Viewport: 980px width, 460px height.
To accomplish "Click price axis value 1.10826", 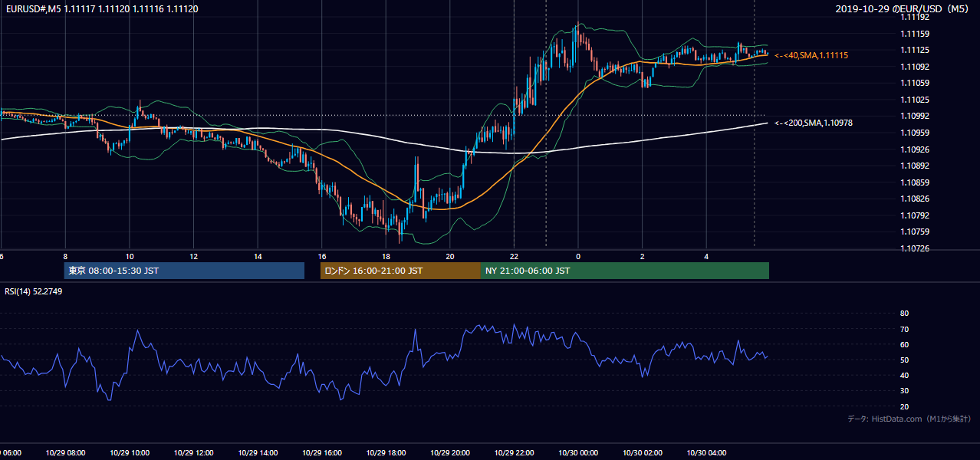I will [915, 199].
